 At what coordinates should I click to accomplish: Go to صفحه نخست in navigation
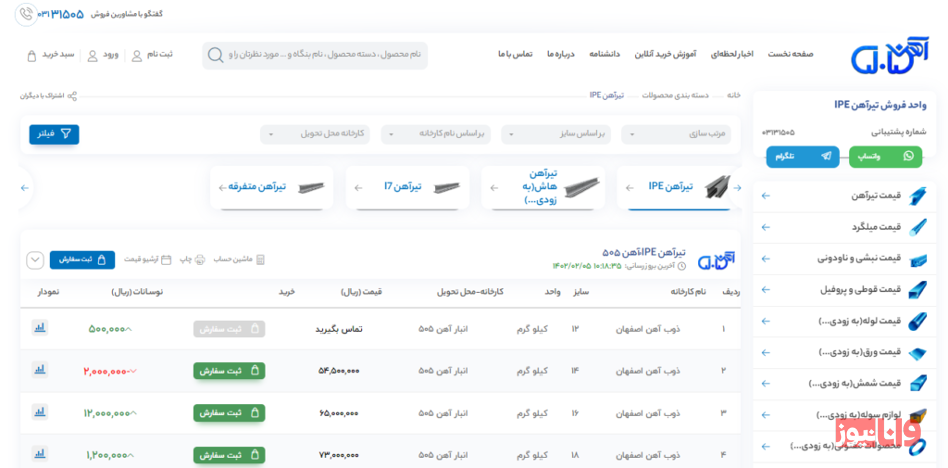pos(791,54)
